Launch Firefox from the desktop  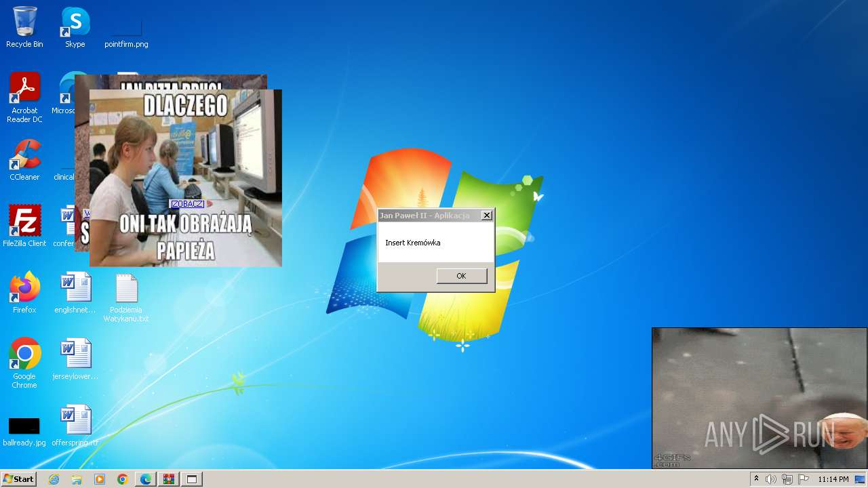pos(24,293)
